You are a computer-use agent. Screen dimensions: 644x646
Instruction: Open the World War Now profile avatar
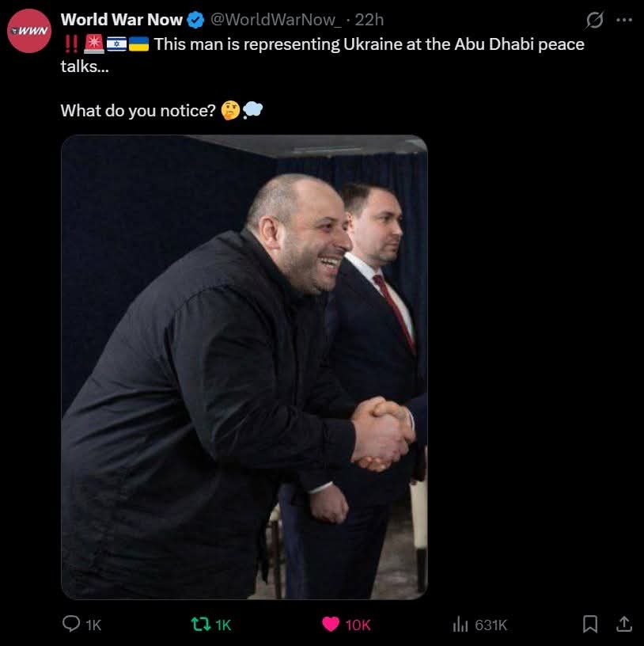tap(29, 31)
